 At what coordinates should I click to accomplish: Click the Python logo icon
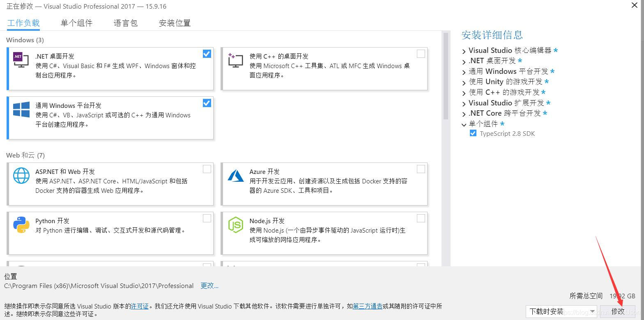point(21,225)
